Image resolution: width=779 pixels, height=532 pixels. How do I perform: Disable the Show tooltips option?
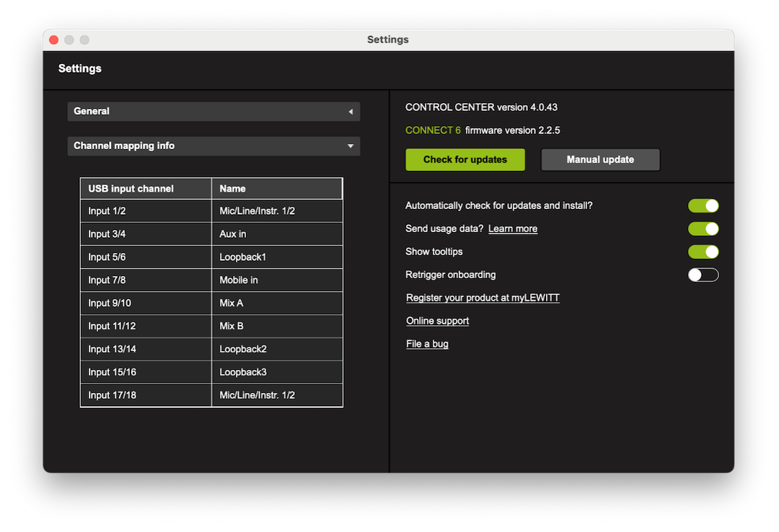[703, 252]
